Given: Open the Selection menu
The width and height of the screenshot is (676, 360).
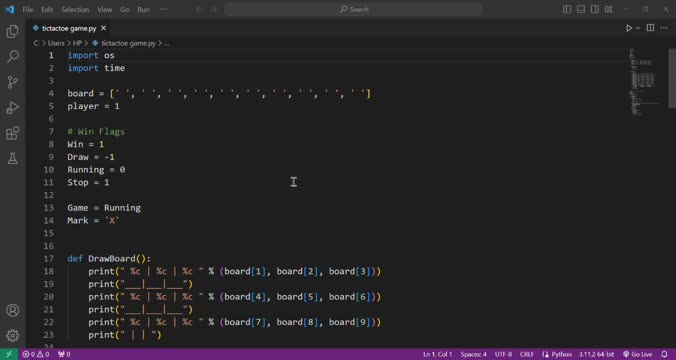Looking at the screenshot, I should click(x=75, y=9).
